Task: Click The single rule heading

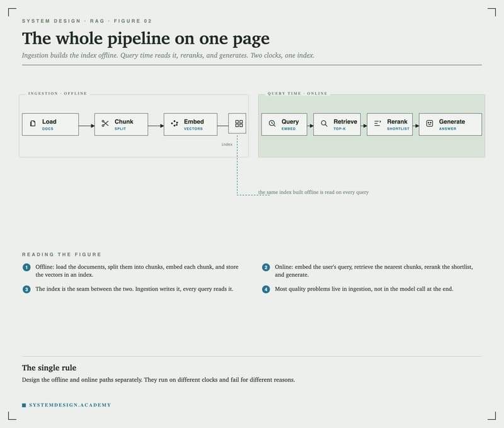Action: coord(49,368)
